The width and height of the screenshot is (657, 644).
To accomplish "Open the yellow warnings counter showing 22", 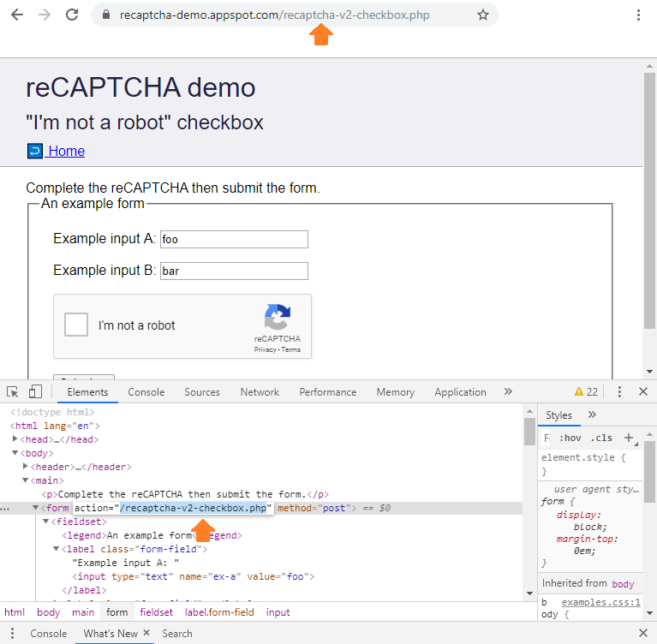I will (x=586, y=392).
